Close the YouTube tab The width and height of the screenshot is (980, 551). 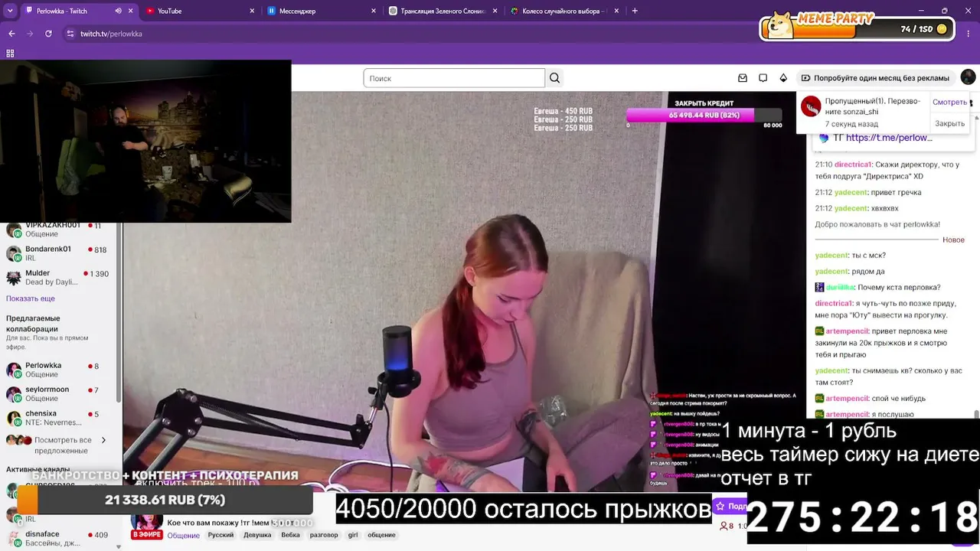252,11
